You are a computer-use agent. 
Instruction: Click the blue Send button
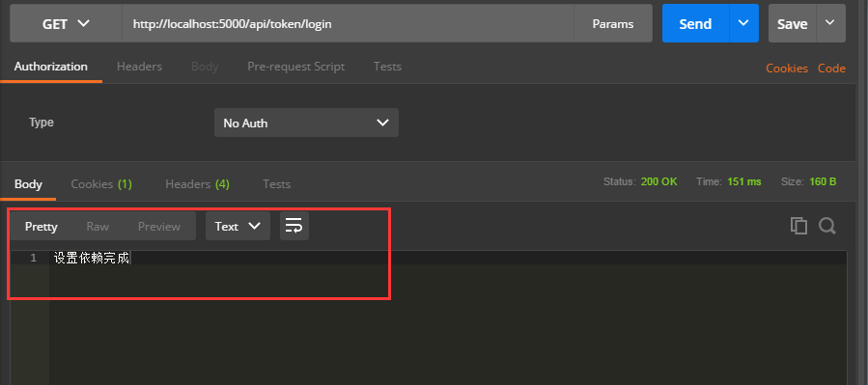(x=695, y=23)
